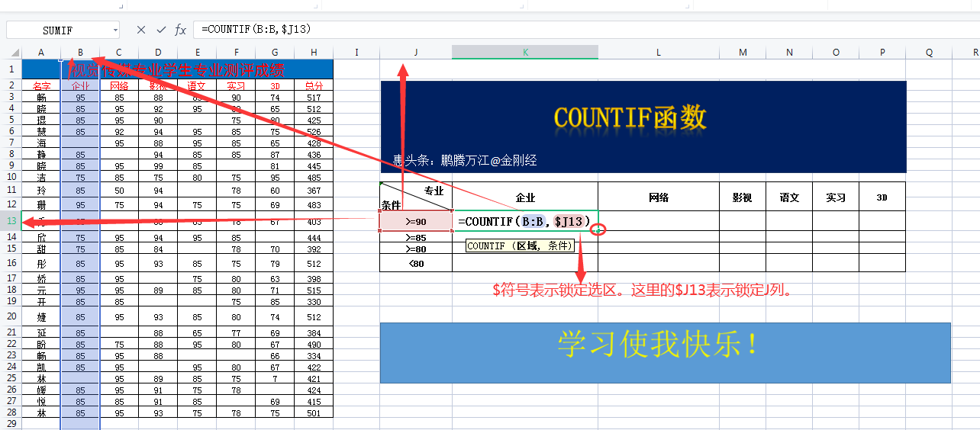
Task: Confirm the formula with the checkmark icon
Action: [161, 30]
